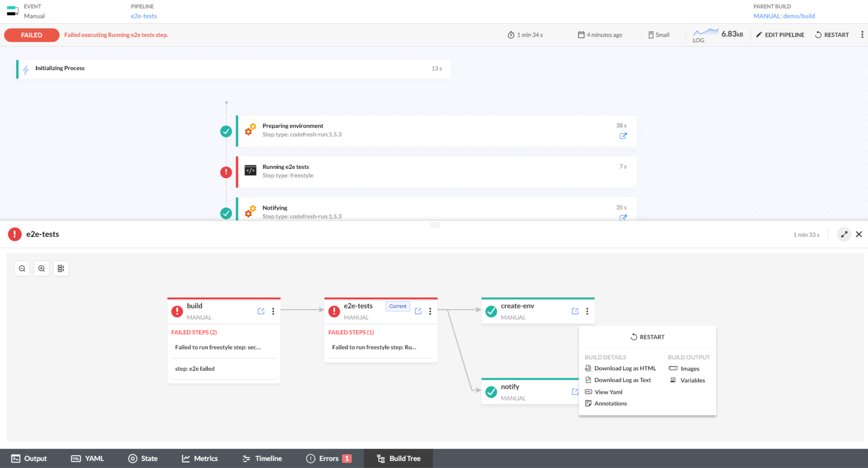Open build node in new tab icon
Screen dimensions: 868x468
click(x=261, y=311)
